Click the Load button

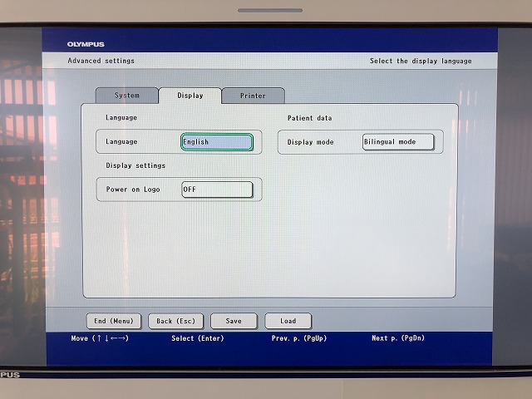click(288, 321)
